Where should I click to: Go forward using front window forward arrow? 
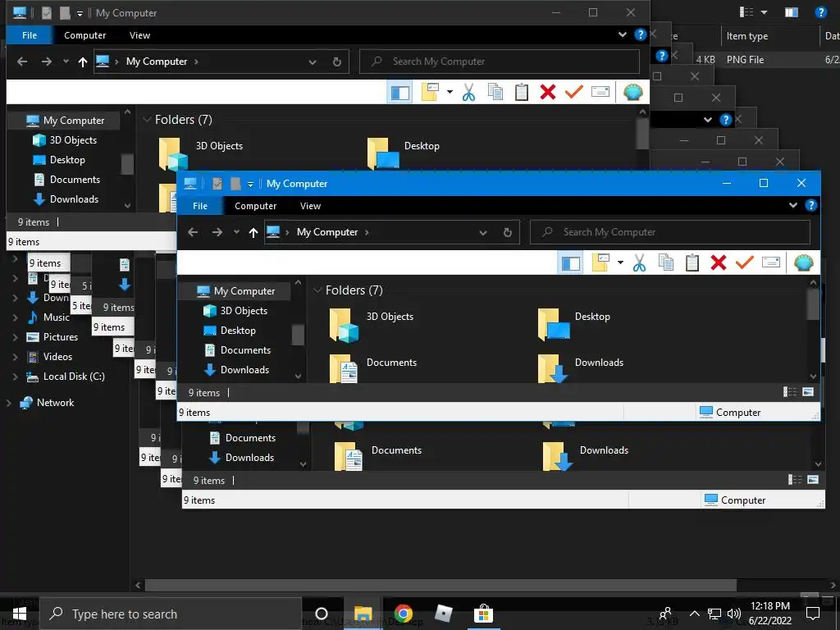point(217,232)
